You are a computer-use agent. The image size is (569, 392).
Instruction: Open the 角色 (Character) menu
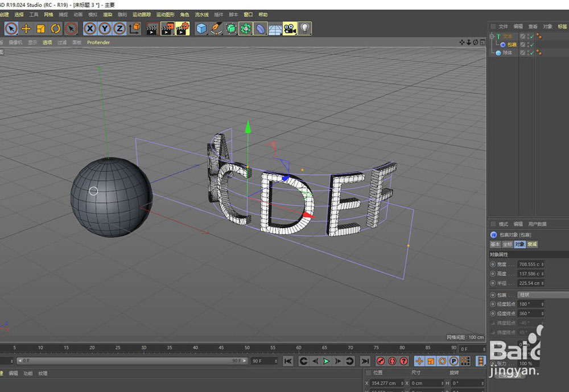click(x=185, y=15)
